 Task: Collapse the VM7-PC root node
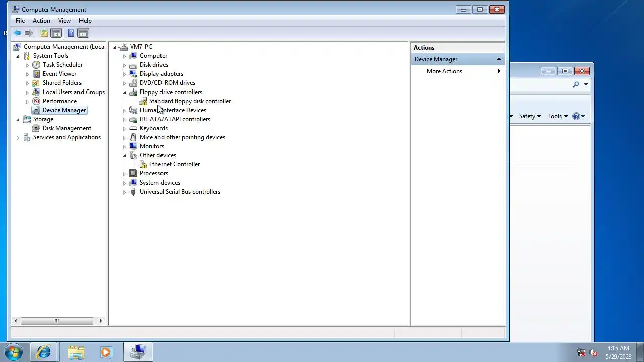point(115,47)
